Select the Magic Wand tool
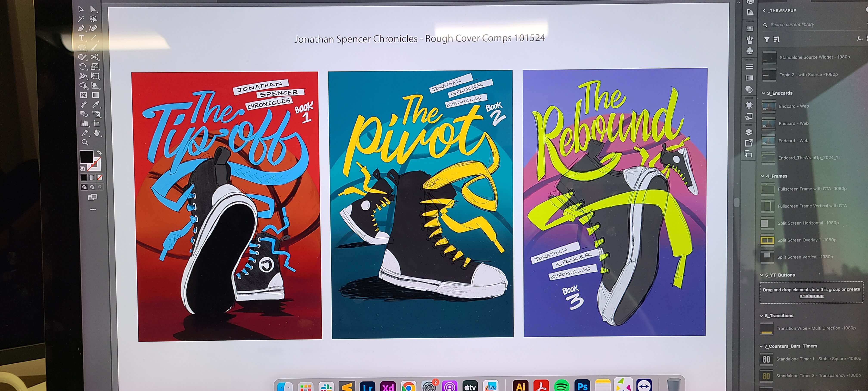 click(81, 19)
